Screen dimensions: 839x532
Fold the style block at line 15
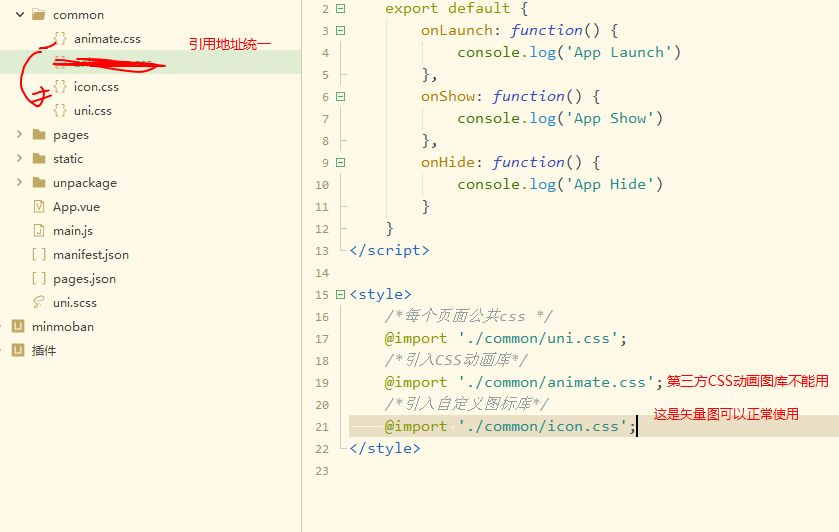click(x=340, y=294)
